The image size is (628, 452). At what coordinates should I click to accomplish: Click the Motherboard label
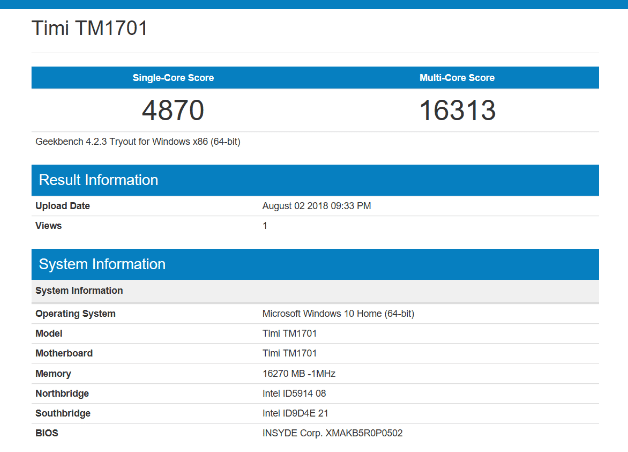click(x=64, y=353)
